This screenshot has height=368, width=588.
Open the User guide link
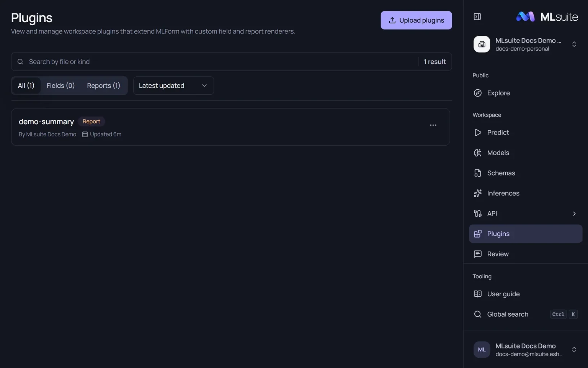click(526, 294)
